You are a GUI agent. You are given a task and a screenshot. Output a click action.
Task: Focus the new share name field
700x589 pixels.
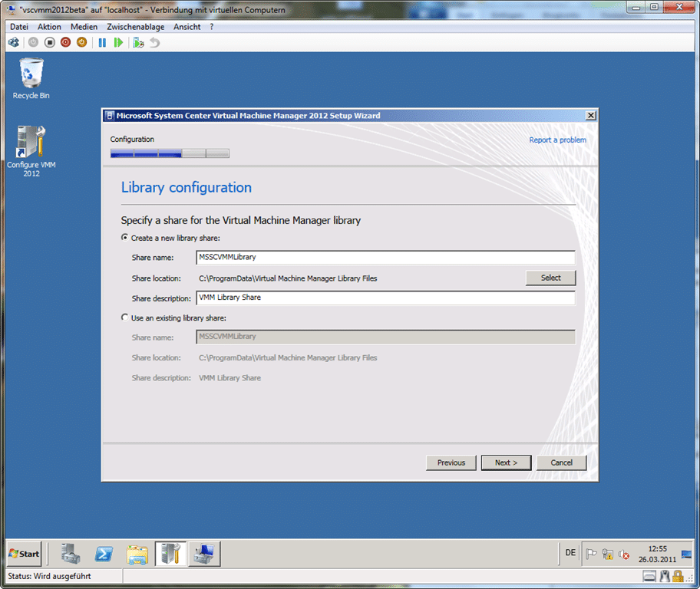(386, 258)
